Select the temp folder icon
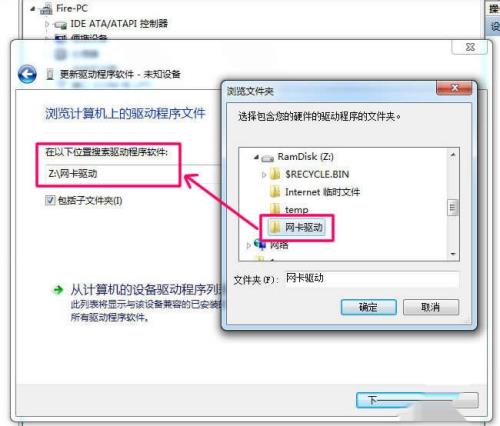500x426 pixels. pyautogui.click(x=275, y=209)
